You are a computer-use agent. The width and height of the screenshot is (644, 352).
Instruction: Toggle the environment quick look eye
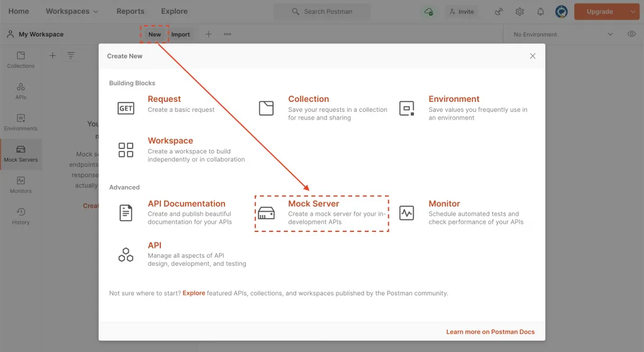631,34
